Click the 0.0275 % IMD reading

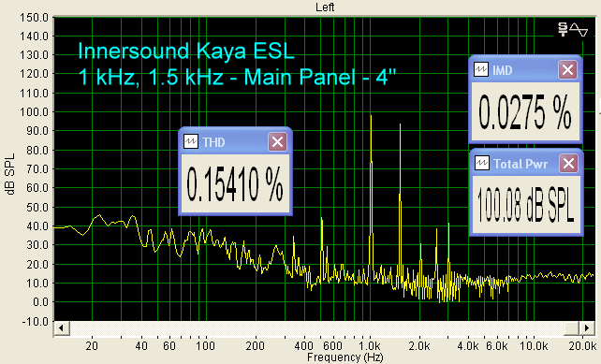525,112
